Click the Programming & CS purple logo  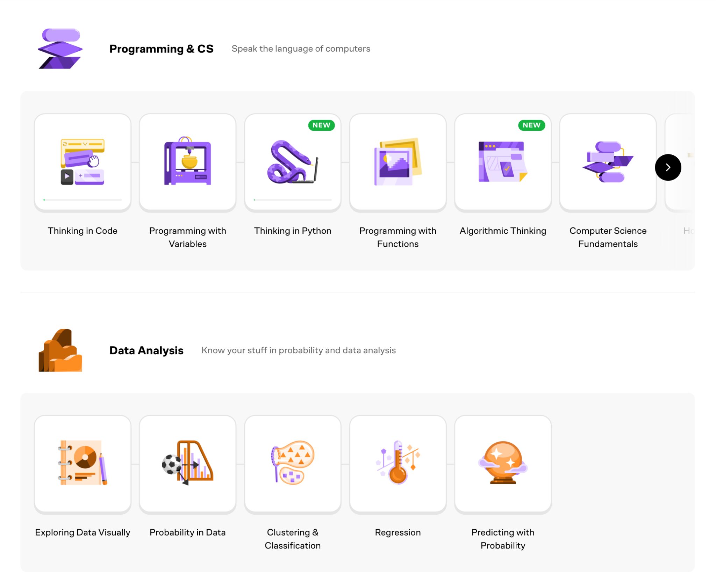pos(60,49)
